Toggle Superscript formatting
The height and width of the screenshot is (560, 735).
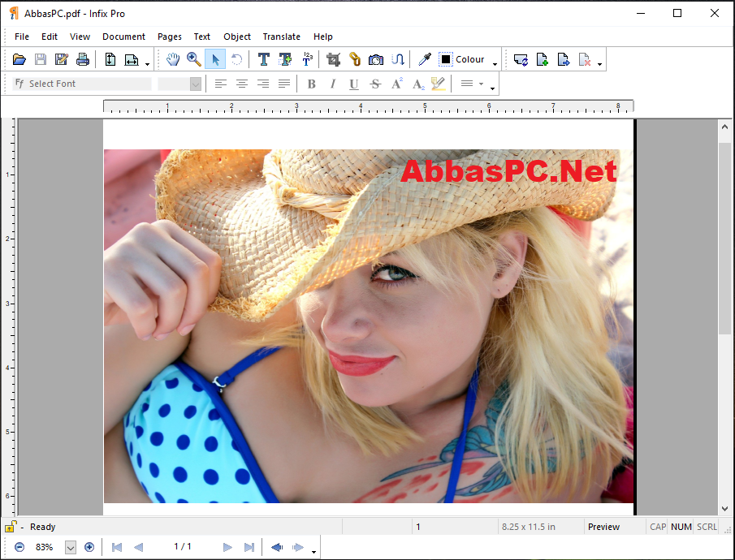pyautogui.click(x=396, y=84)
